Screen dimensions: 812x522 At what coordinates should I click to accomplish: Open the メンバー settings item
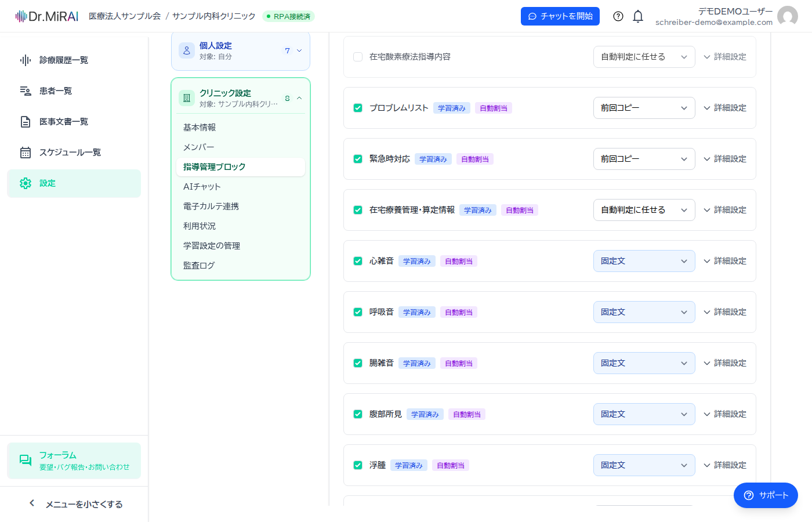(x=240, y=147)
